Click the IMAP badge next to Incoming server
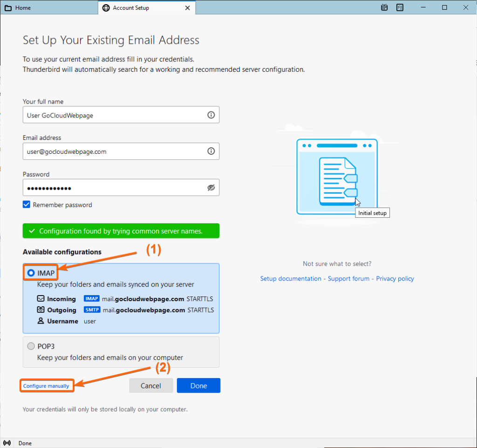This screenshot has height=448, width=477. point(92,298)
